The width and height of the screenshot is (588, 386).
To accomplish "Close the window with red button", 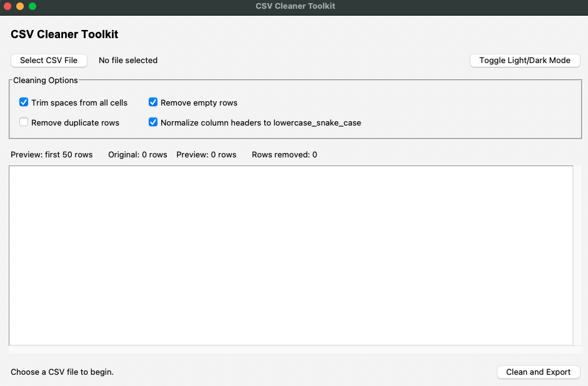I will pos(7,6).
